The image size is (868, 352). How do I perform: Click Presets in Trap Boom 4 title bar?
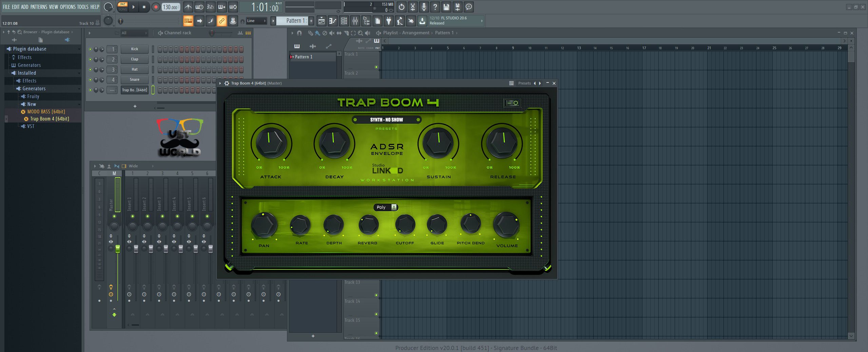tap(524, 83)
